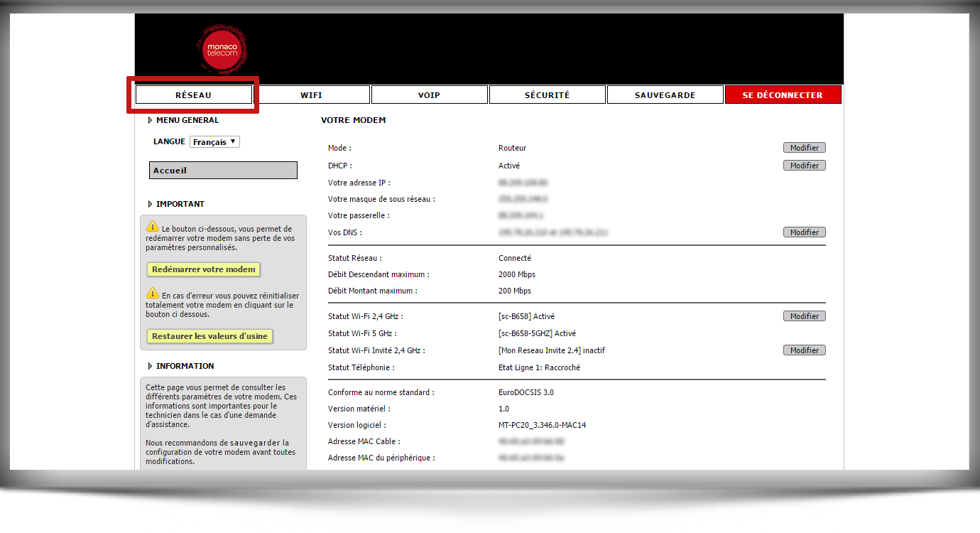Screen dimensions: 980x533
Task: Click Modifier next to Vos DNS
Action: pos(805,232)
